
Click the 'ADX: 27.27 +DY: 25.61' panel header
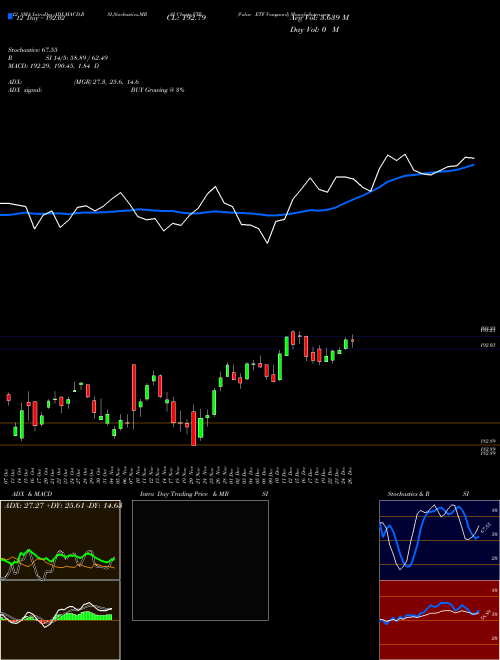coord(63,506)
